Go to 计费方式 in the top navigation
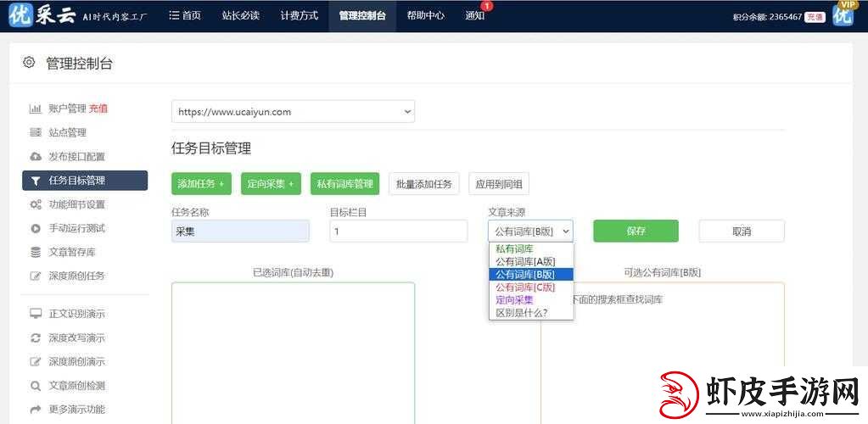This screenshot has width=868, height=424. 299,15
